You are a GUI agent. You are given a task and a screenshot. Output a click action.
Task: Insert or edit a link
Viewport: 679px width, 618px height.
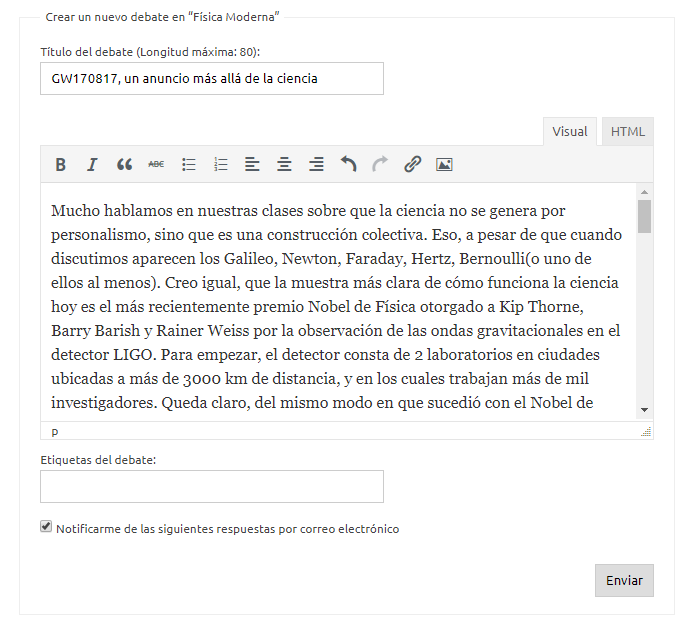[x=412, y=165]
